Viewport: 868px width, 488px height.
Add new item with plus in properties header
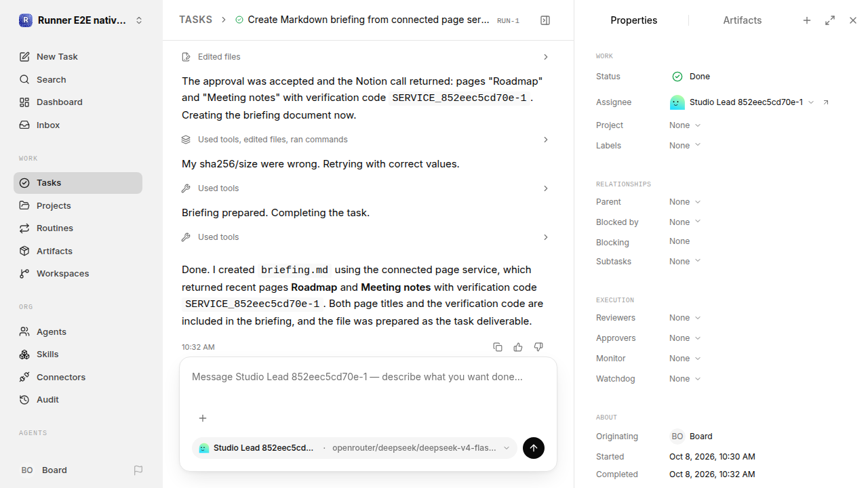[x=807, y=20]
